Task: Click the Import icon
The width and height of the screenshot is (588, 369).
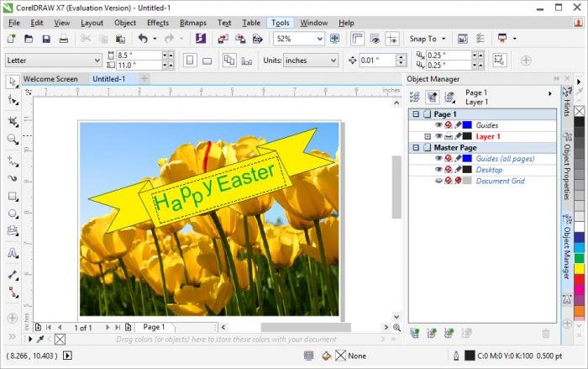Action: 223,39
